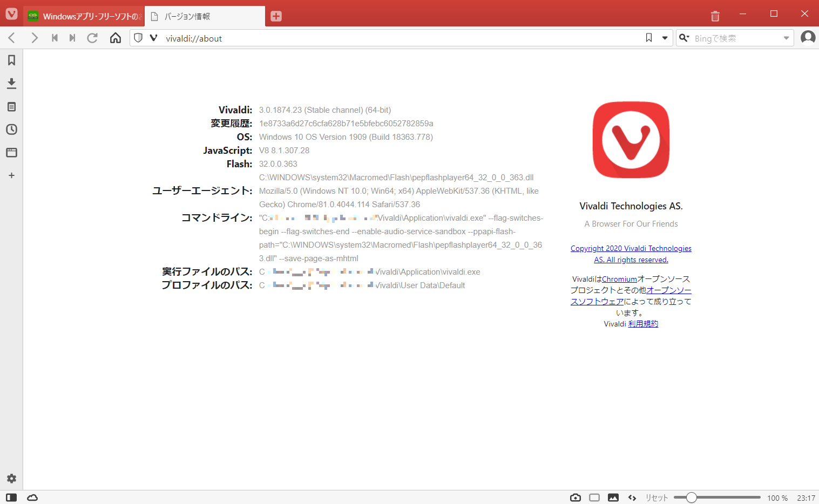Switch to the Windowsアプリ・フリーソフト tab

pyautogui.click(x=84, y=16)
